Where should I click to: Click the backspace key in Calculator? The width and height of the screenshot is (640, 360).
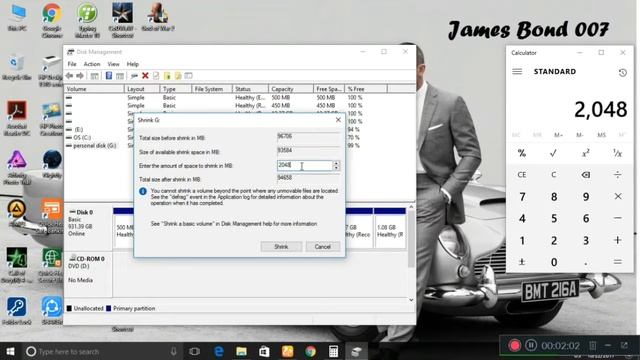pos(585,175)
